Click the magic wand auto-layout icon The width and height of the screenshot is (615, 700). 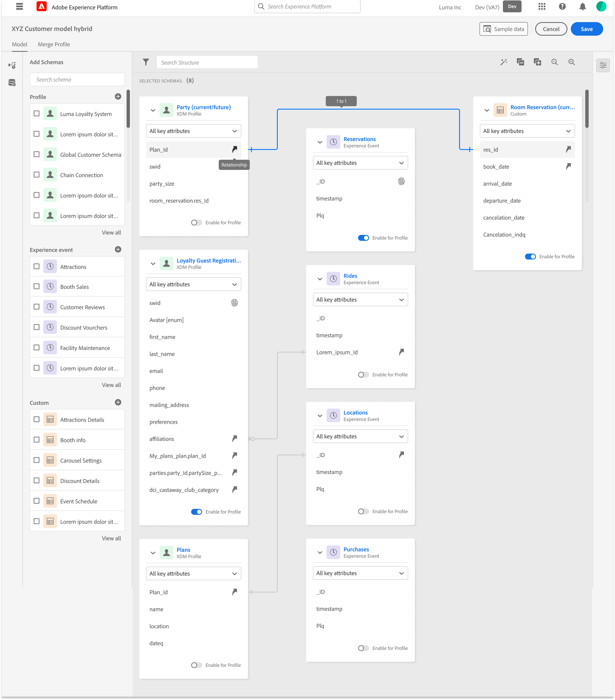click(503, 62)
